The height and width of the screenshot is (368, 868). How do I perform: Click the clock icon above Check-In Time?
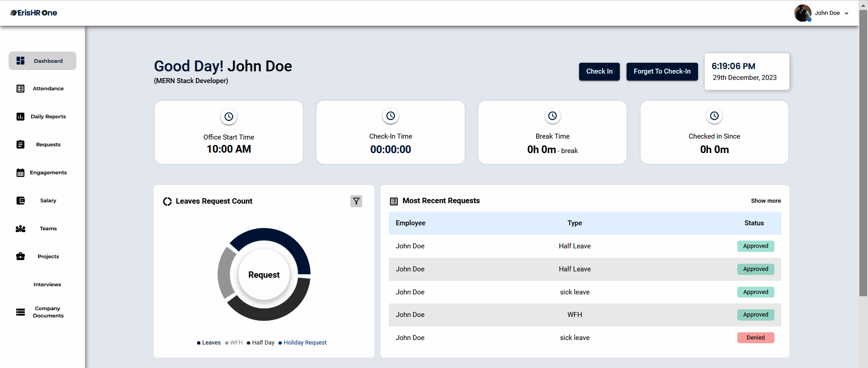click(391, 116)
